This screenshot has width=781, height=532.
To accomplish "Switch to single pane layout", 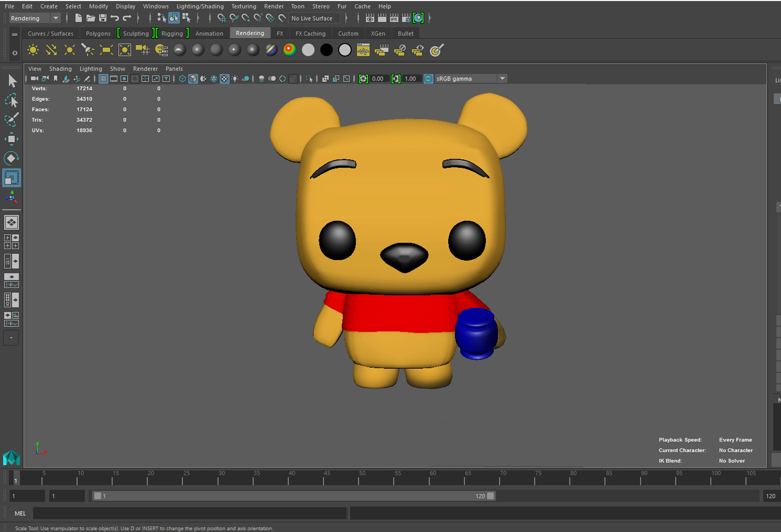I will [11, 222].
